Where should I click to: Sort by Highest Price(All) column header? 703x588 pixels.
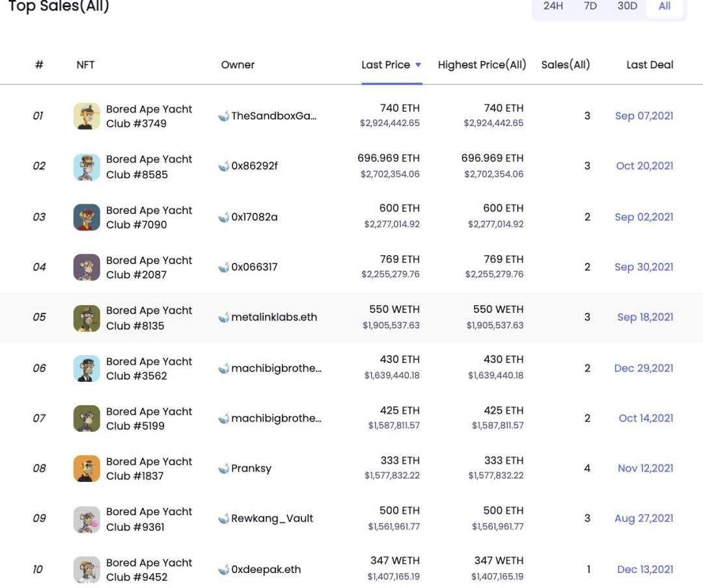pyautogui.click(x=482, y=65)
